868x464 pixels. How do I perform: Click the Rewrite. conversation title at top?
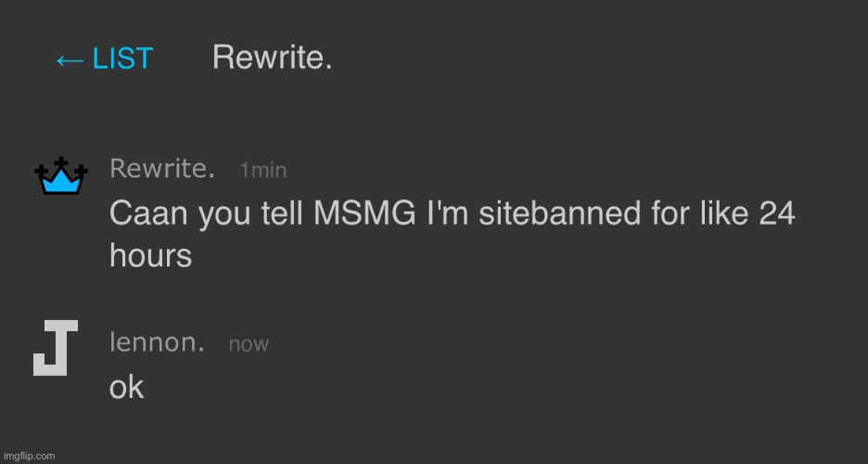(x=272, y=58)
